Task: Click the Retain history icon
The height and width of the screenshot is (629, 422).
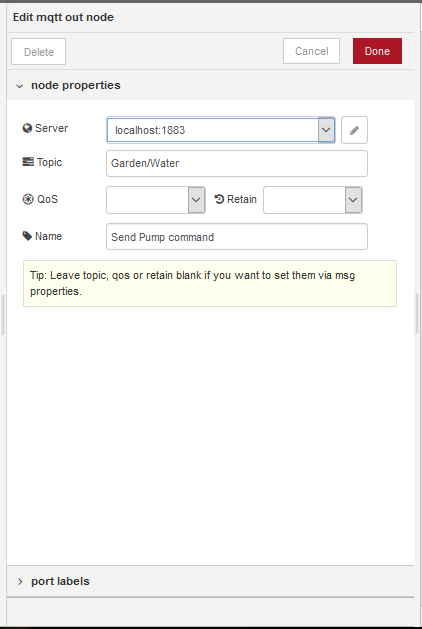Action: [x=219, y=199]
